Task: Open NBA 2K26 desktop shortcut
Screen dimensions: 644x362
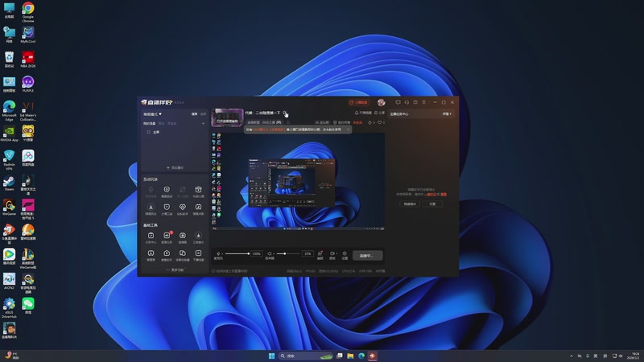Action: pos(28,59)
